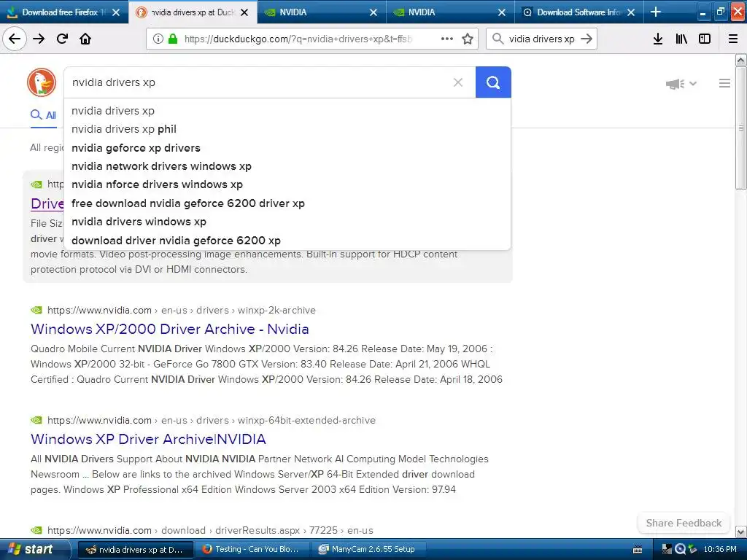Click the Firefox search bar magnifier icon
The height and width of the screenshot is (560, 747).
(x=498, y=39)
